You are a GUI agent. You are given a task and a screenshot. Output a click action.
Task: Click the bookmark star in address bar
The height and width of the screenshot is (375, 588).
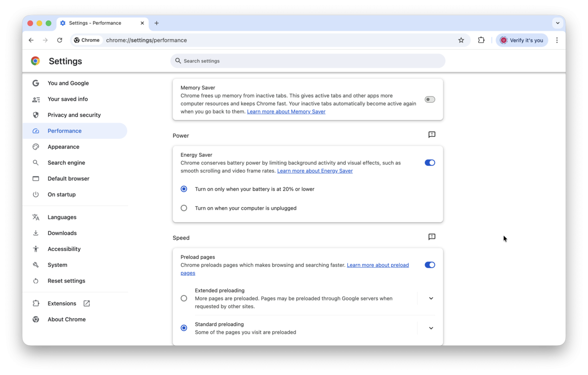point(461,40)
